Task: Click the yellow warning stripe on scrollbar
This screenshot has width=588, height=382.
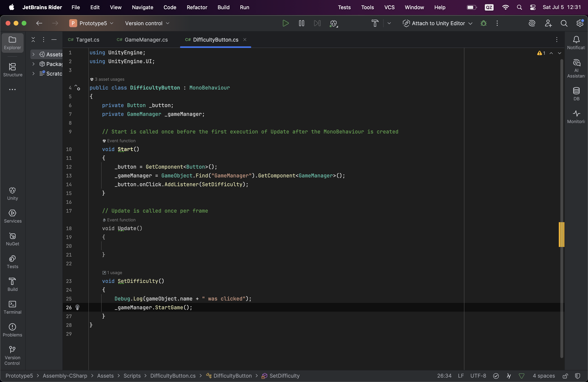Action: [x=561, y=234]
